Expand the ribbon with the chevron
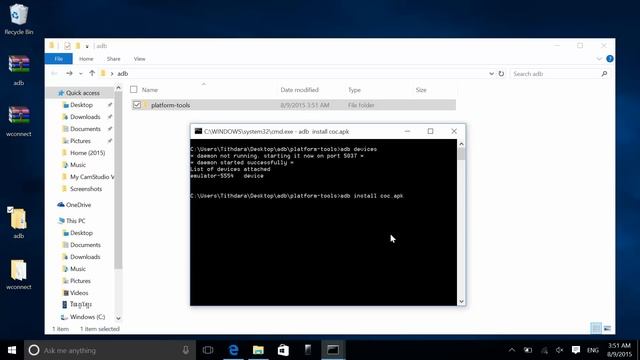640x360 pixels. [599, 59]
